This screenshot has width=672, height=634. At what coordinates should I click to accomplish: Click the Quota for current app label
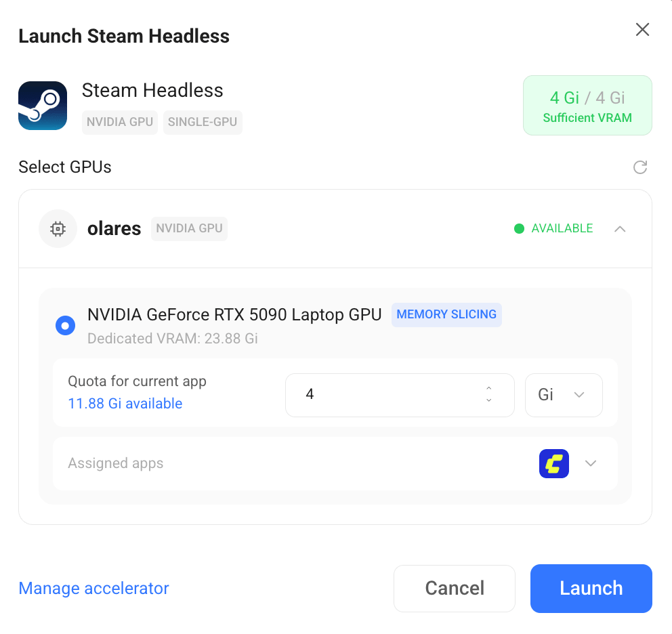pyautogui.click(x=137, y=381)
